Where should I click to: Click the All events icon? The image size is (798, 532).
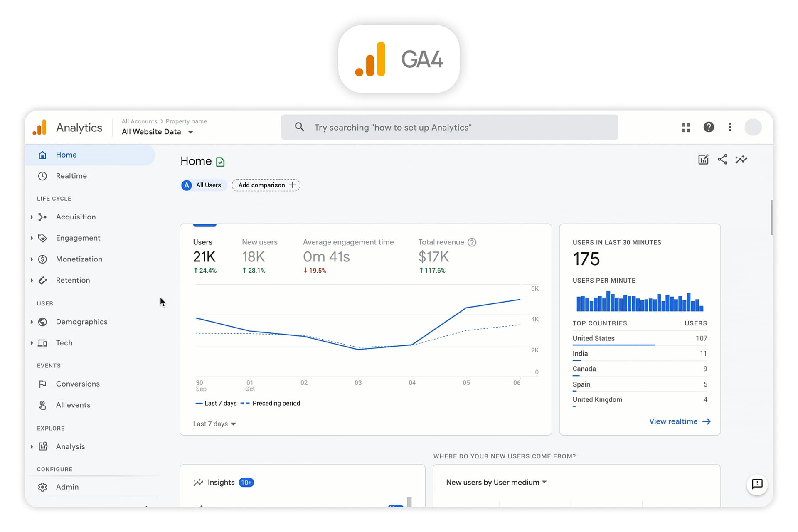pos(43,405)
